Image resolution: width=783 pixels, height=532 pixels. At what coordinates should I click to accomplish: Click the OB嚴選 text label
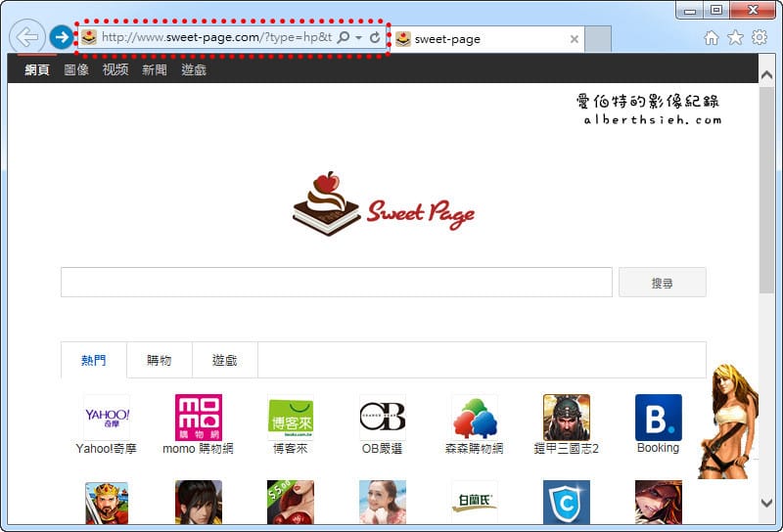coord(382,449)
